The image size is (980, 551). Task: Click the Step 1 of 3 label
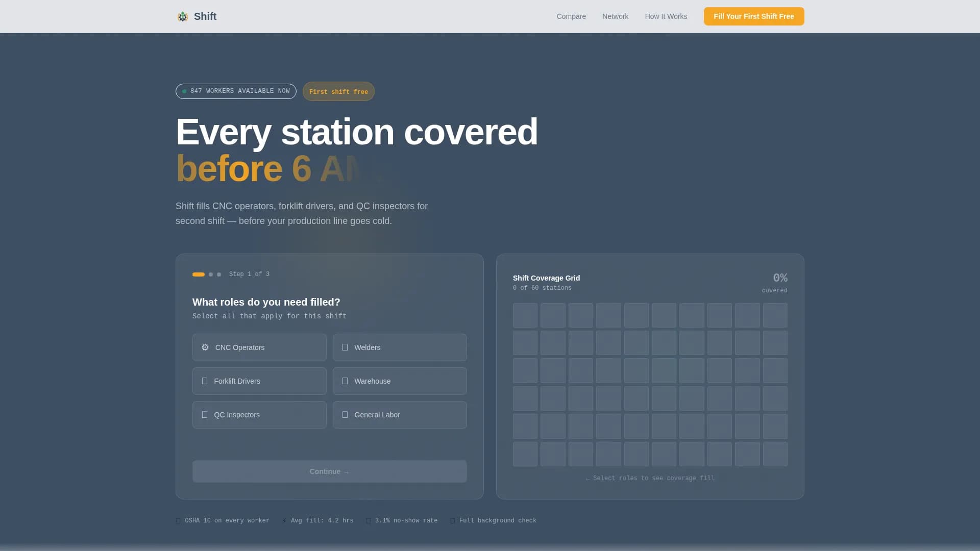pyautogui.click(x=249, y=274)
